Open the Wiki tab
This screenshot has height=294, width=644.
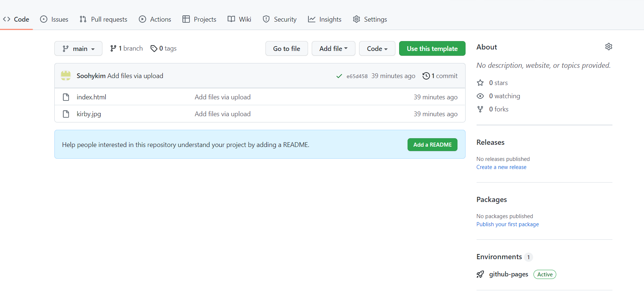pos(239,19)
